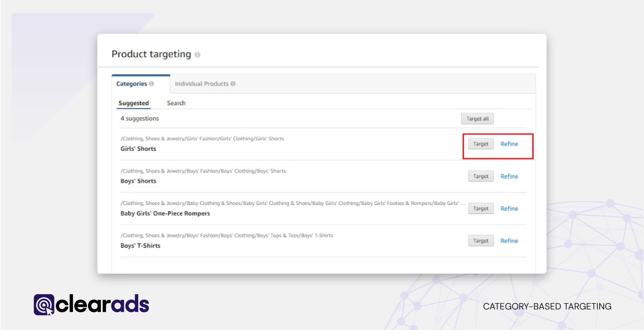This screenshot has height=330, width=644.
Task: Target Baby Girls' One-Piece Rompers
Action: point(480,208)
